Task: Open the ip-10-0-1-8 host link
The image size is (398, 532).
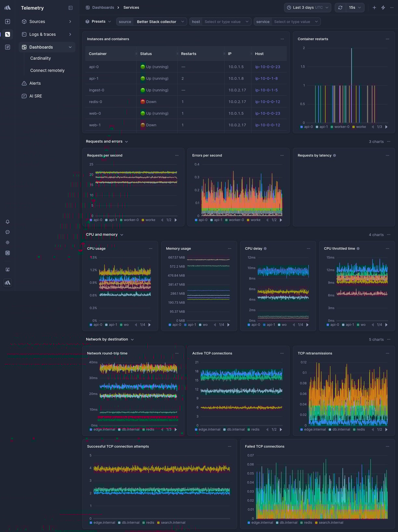Action: 266,78
